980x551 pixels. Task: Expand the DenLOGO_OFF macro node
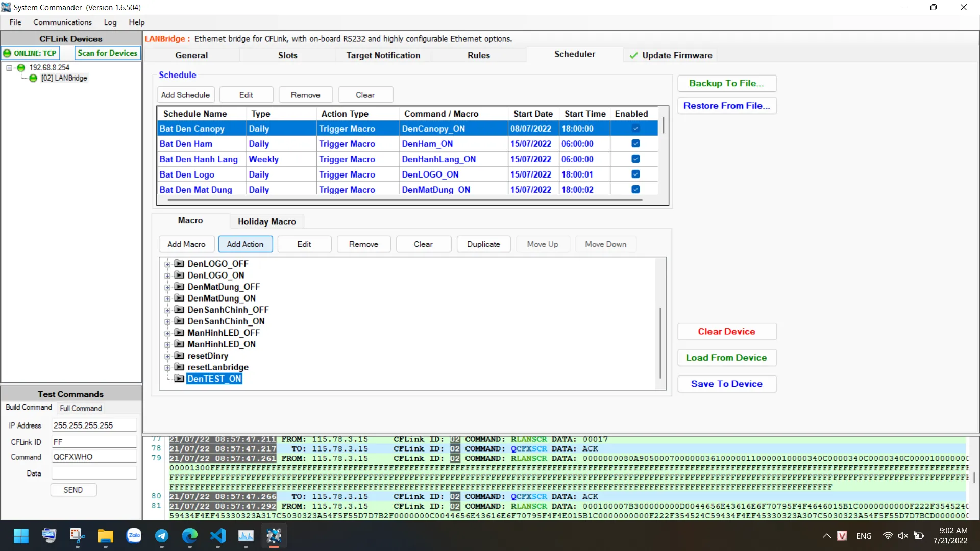click(x=167, y=264)
